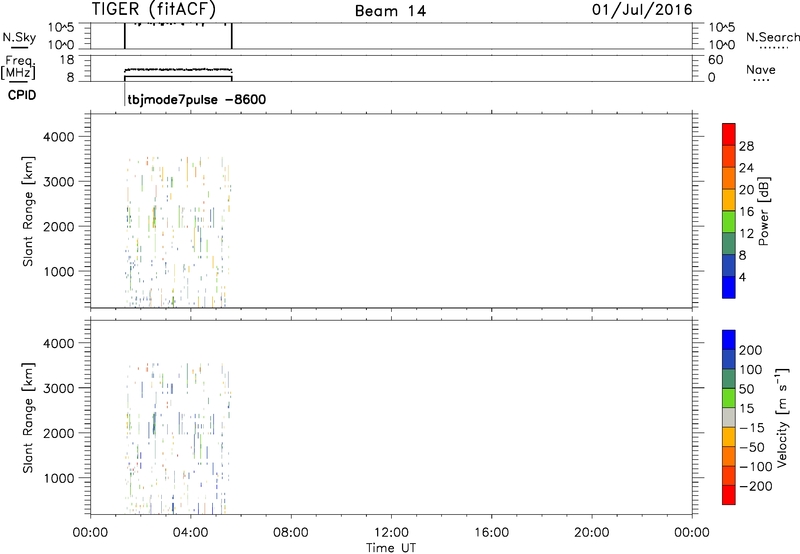Image resolution: width=800 pixels, height=554 pixels.
Task: Click the 28 tick label on power colorbar
Action: click(746, 146)
